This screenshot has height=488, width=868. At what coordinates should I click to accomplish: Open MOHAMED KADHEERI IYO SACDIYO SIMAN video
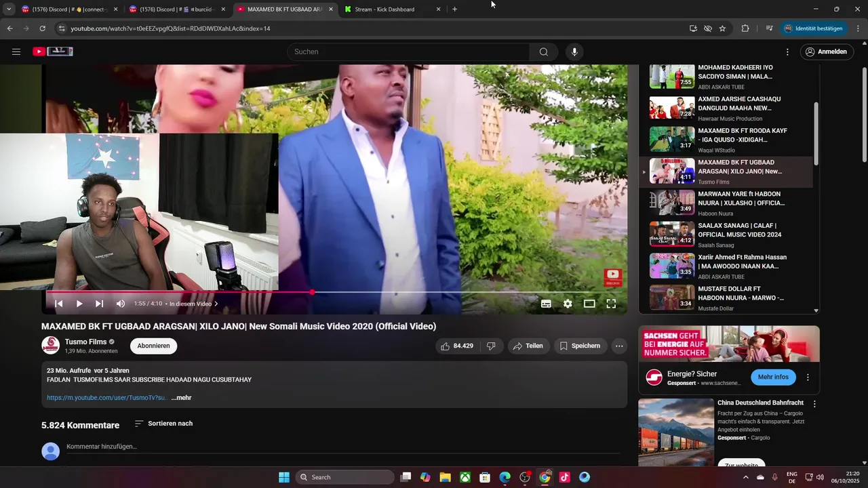pos(725,76)
